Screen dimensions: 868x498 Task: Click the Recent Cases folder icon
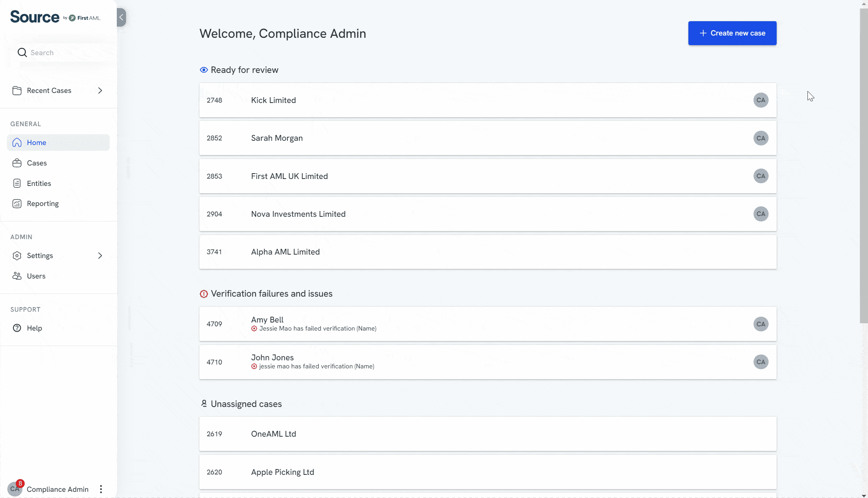click(x=17, y=91)
